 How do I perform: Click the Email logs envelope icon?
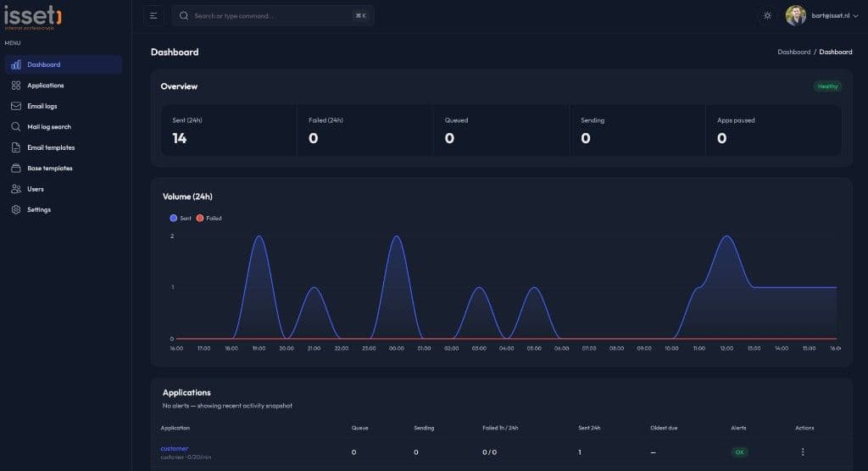[x=16, y=106]
